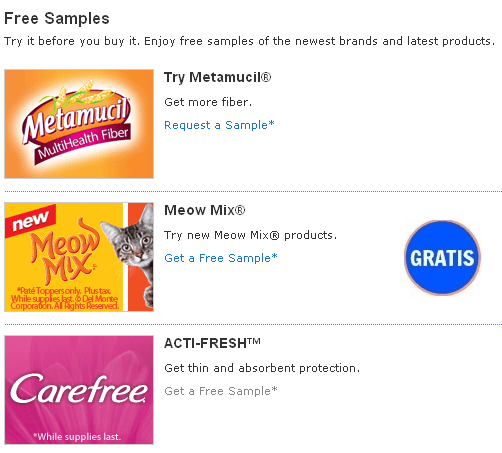Select the Carefree logo on the pink banner
Screen dimensions: 502x453
click(x=79, y=388)
